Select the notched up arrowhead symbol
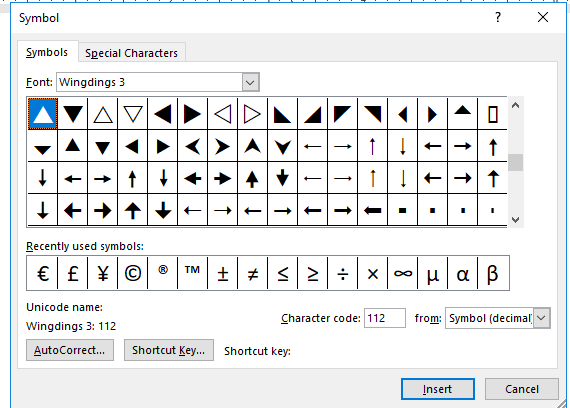570x408 pixels. pyautogui.click(x=253, y=146)
